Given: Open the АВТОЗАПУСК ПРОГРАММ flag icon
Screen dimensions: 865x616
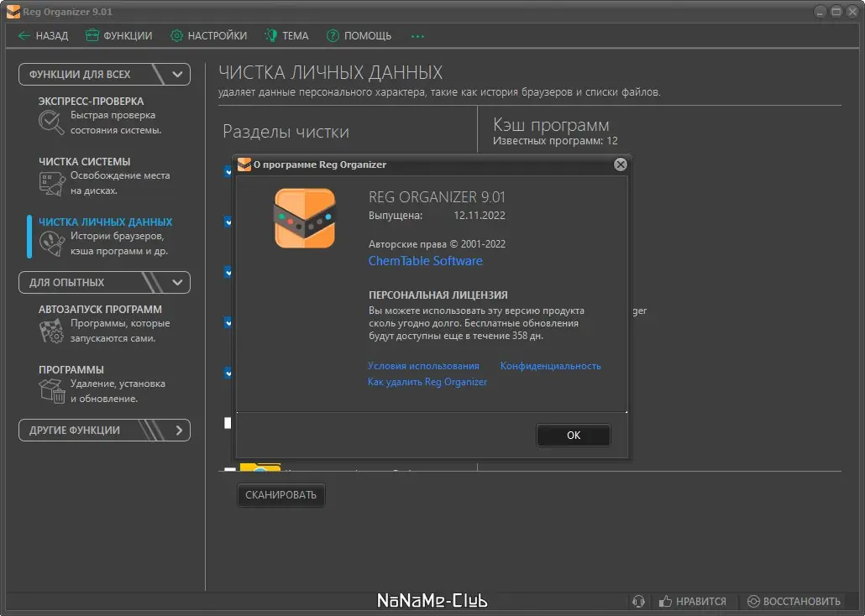Looking at the screenshot, I should coord(52,331).
